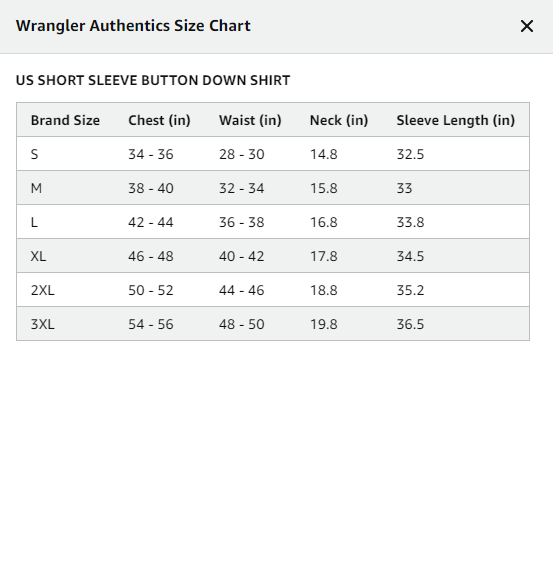Viewport: 553px width, 588px height.
Task: Click chest measurement 50 - 52
Action: (151, 290)
